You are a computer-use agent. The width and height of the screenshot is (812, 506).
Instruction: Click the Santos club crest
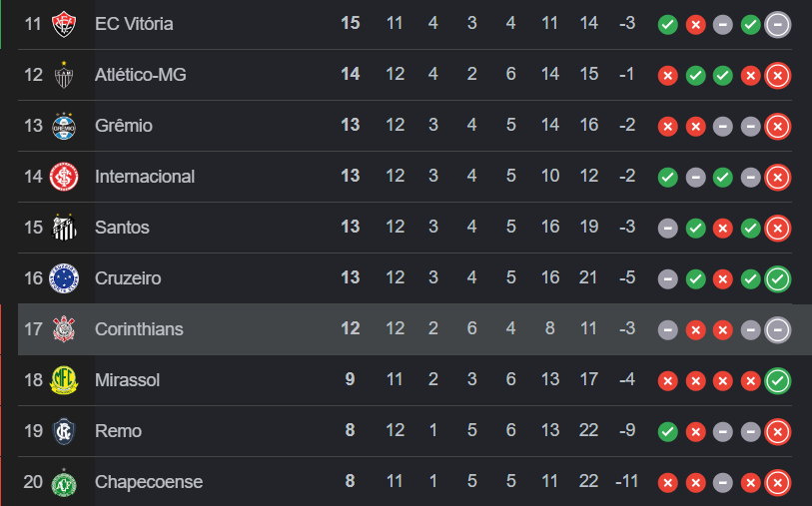[64, 228]
